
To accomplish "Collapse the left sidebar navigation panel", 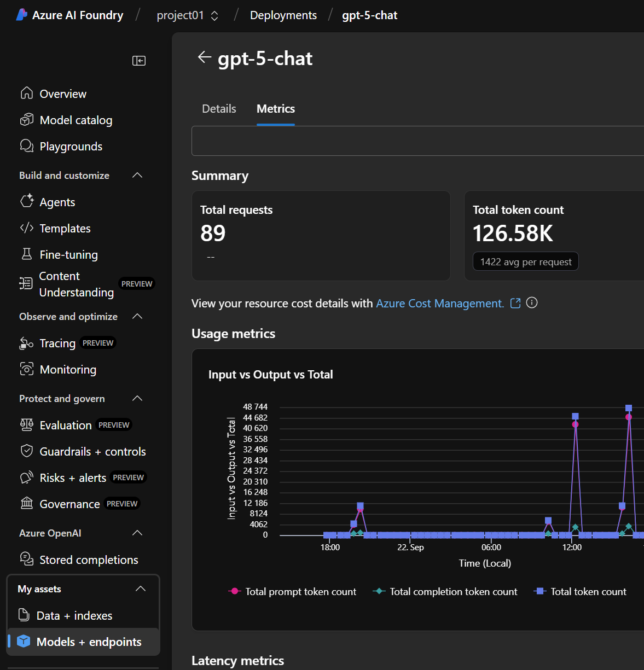I will (139, 61).
